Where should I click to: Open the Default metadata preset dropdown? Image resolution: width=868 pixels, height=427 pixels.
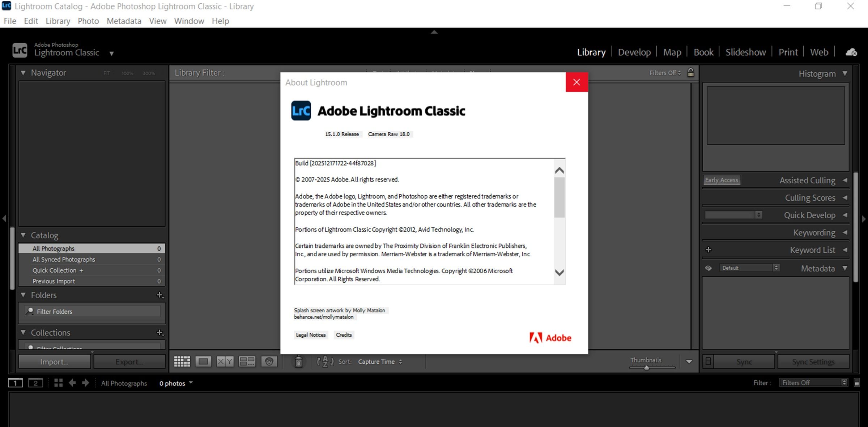point(749,268)
